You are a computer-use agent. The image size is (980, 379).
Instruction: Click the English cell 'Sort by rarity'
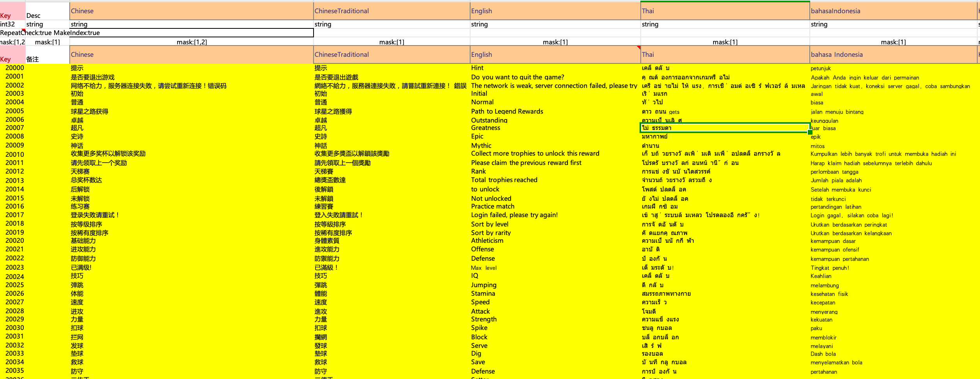coord(555,233)
